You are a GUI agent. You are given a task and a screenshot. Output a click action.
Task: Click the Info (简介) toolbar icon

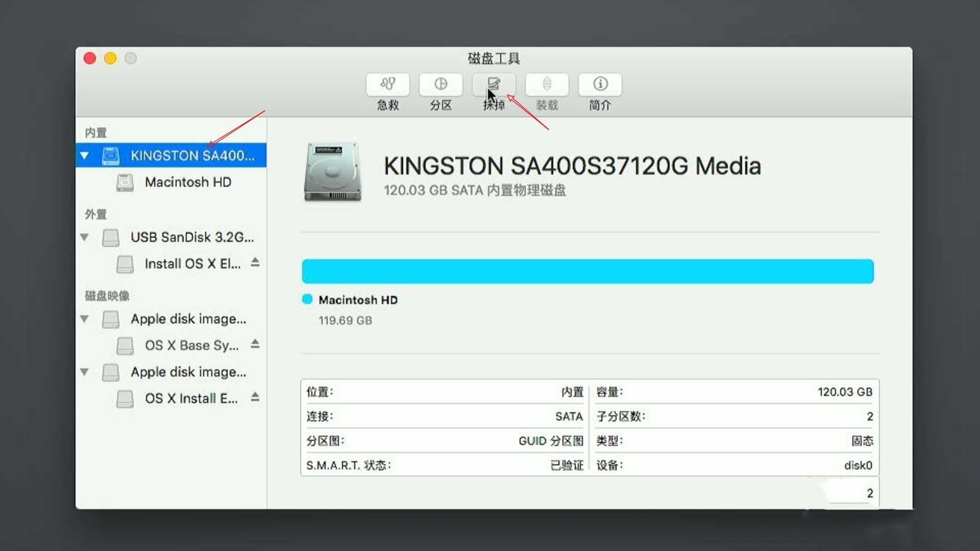(x=600, y=84)
